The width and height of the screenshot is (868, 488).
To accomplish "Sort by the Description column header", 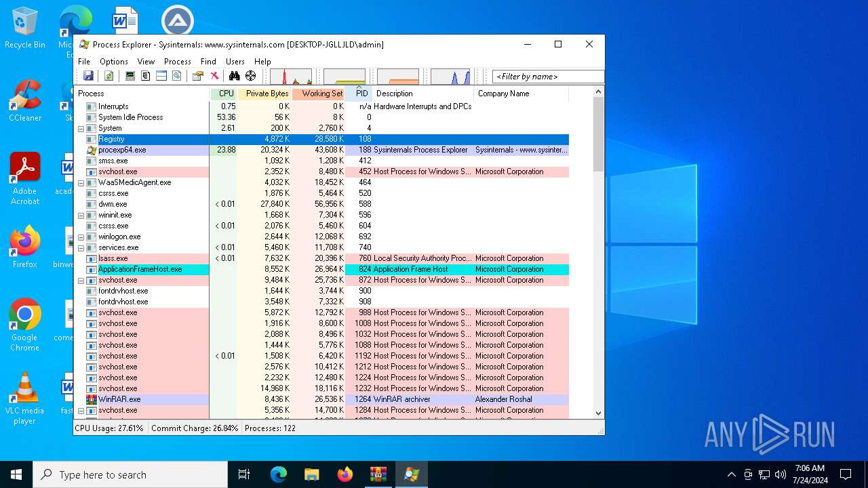I will point(423,94).
